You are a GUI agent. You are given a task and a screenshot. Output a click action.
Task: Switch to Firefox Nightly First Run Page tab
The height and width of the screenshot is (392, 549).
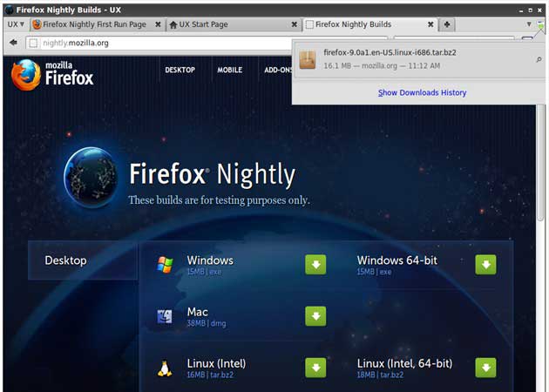pos(93,24)
